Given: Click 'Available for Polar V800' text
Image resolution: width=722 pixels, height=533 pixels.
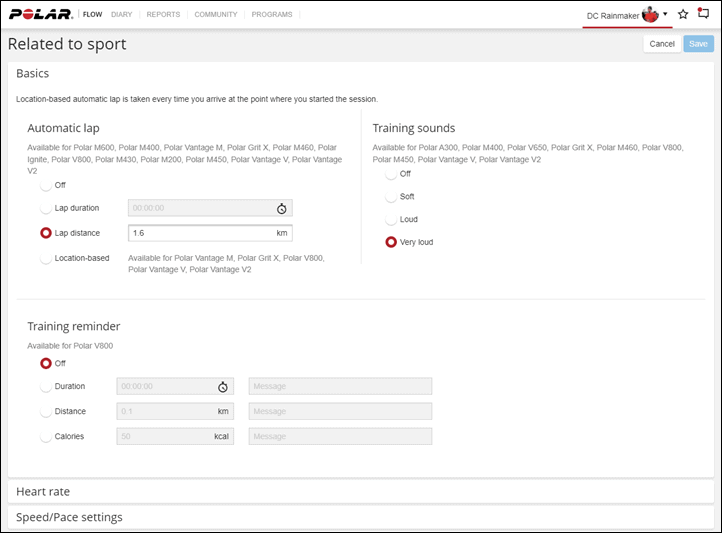Looking at the screenshot, I should tap(70, 346).
